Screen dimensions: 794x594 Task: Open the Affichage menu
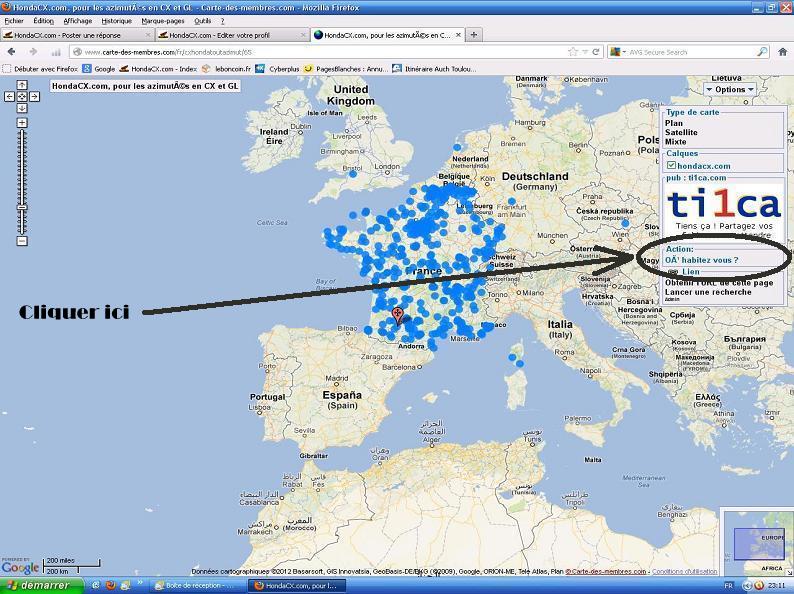click(x=77, y=21)
